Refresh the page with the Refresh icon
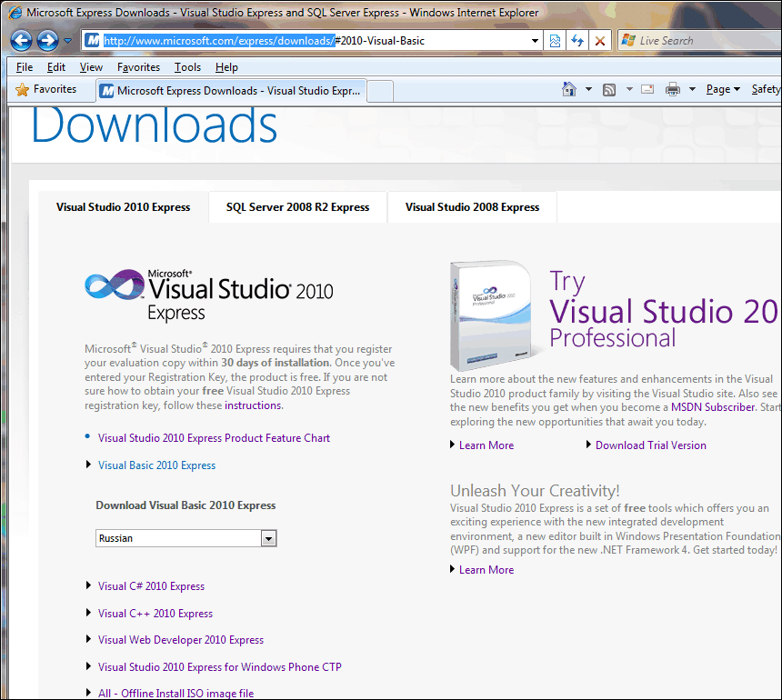The image size is (782, 700). pyautogui.click(x=577, y=41)
